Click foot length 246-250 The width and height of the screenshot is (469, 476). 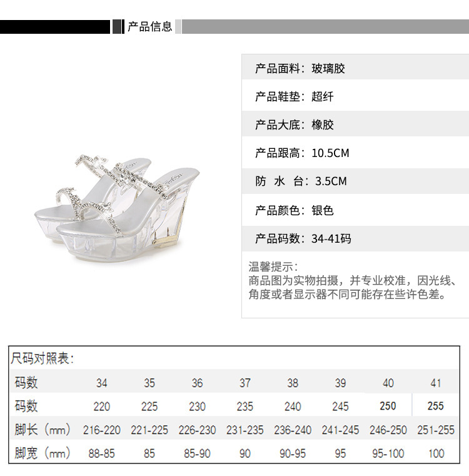pos(388,430)
